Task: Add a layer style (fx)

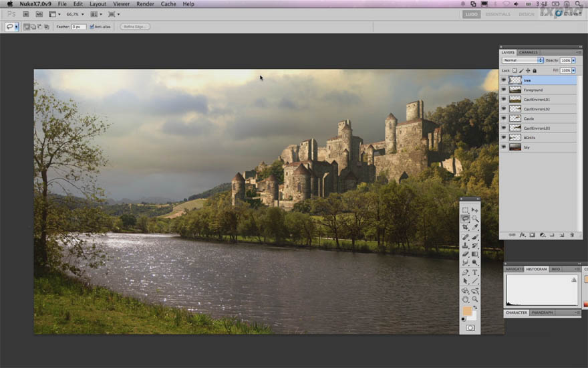Action: pyautogui.click(x=522, y=235)
